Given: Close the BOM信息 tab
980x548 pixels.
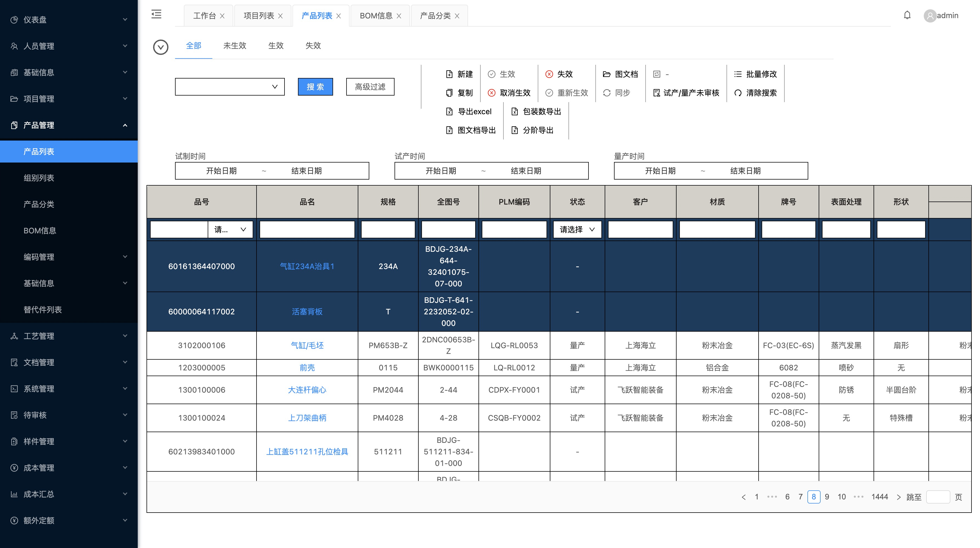Looking at the screenshot, I should 399,16.
